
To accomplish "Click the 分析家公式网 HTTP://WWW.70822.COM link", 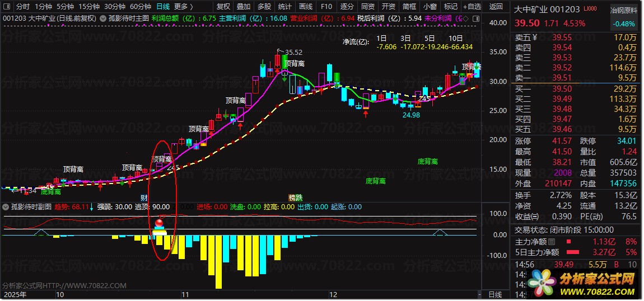I will click(x=64, y=285).
